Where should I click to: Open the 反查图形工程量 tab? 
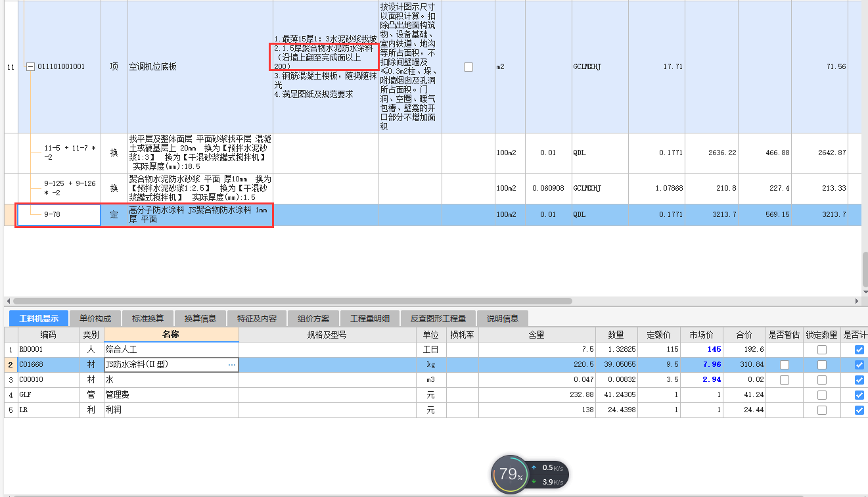pos(438,319)
